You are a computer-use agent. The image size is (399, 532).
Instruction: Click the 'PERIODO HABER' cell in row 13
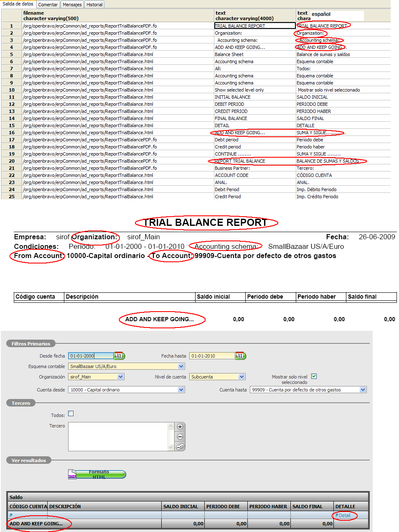pos(343,111)
